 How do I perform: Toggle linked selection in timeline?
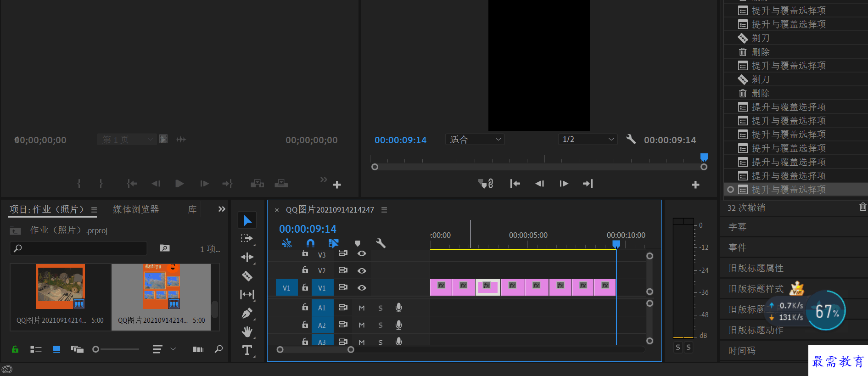[x=334, y=243]
